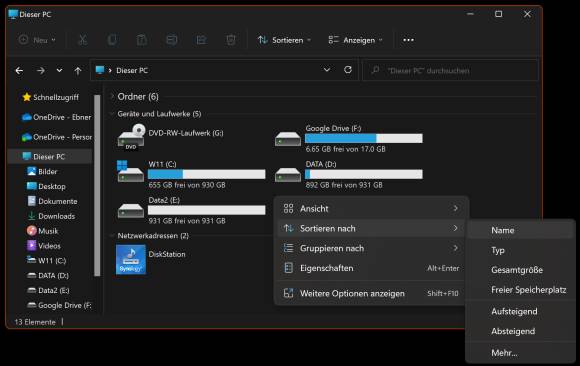This screenshot has width=580, height=366.
Task: Click the Share icon in toolbar
Action: (201, 40)
